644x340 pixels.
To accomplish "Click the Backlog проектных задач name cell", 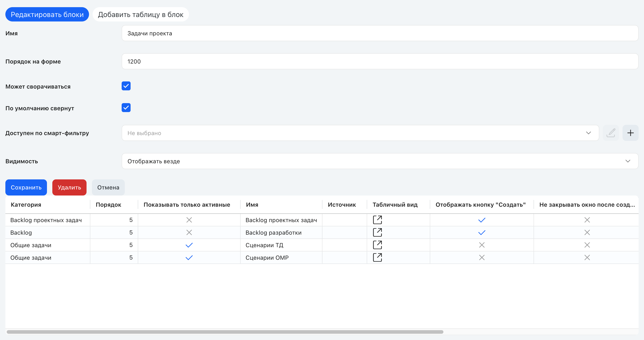I will pyautogui.click(x=281, y=220).
